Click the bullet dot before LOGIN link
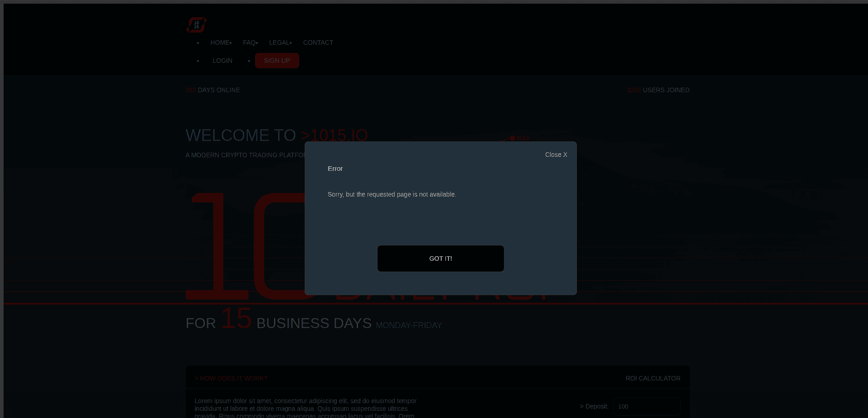The width and height of the screenshot is (868, 418). point(198,60)
